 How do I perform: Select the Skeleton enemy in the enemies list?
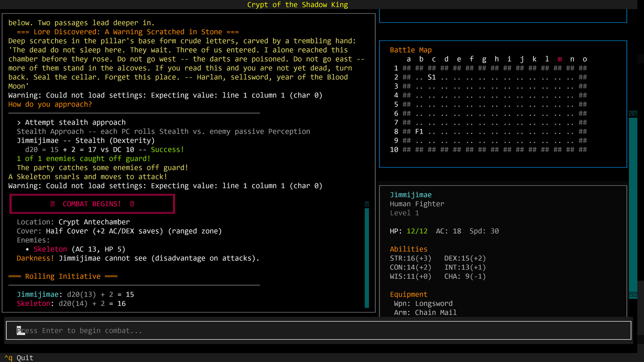tap(50, 249)
